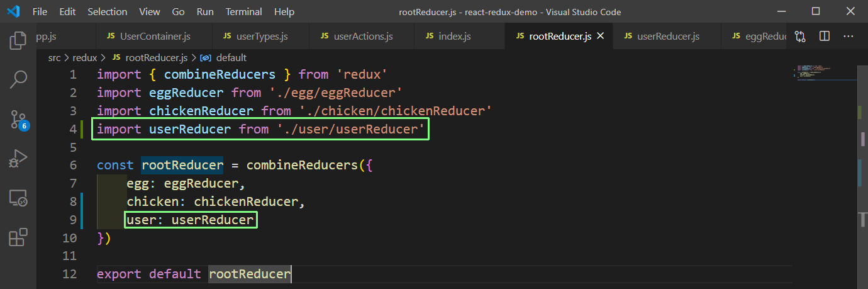Click line number 1 in gutter
868x289 pixels.
73,74
